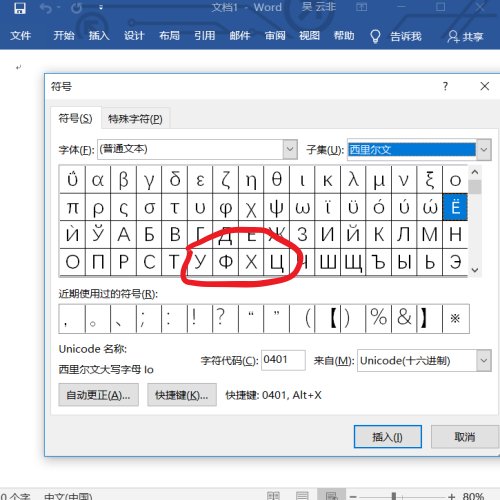Pick the recent ampersand & symbol

tap(404, 319)
